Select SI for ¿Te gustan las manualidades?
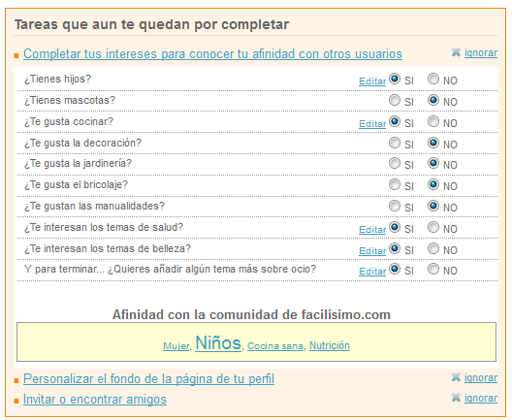The height and width of the screenshot is (420, 512). click(395, 206)
